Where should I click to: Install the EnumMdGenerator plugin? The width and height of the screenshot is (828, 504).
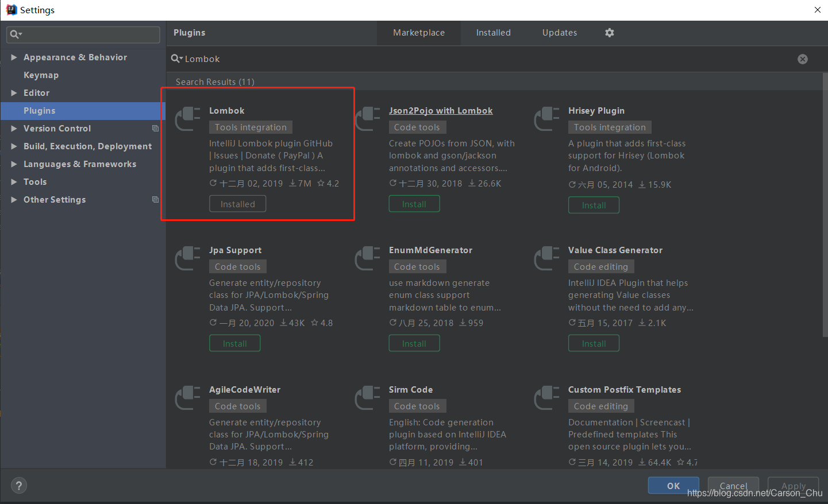coord(414,344)
